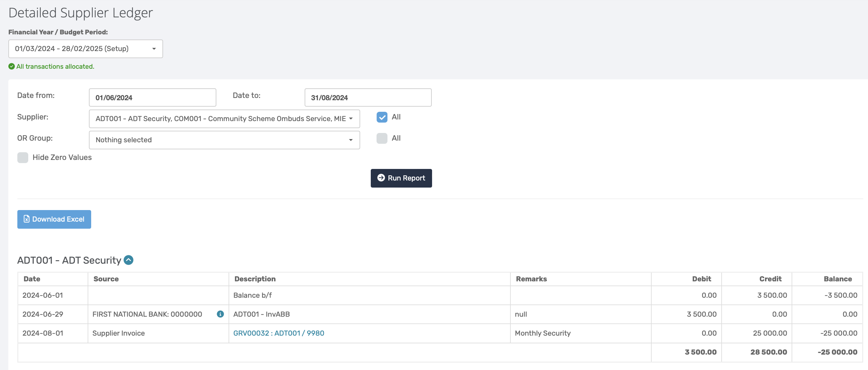Click the Excel file icon on Download button
Viewport: 868px width, 370px height.
point(26,219)
